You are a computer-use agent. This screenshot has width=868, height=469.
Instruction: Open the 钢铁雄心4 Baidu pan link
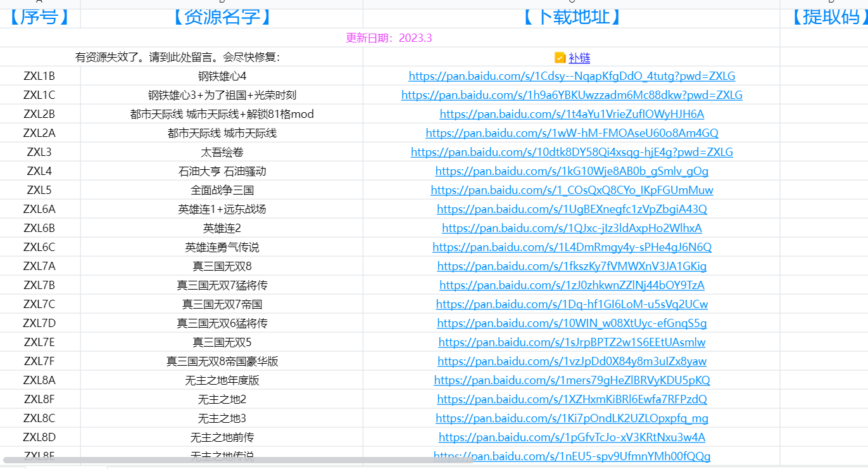572,76
